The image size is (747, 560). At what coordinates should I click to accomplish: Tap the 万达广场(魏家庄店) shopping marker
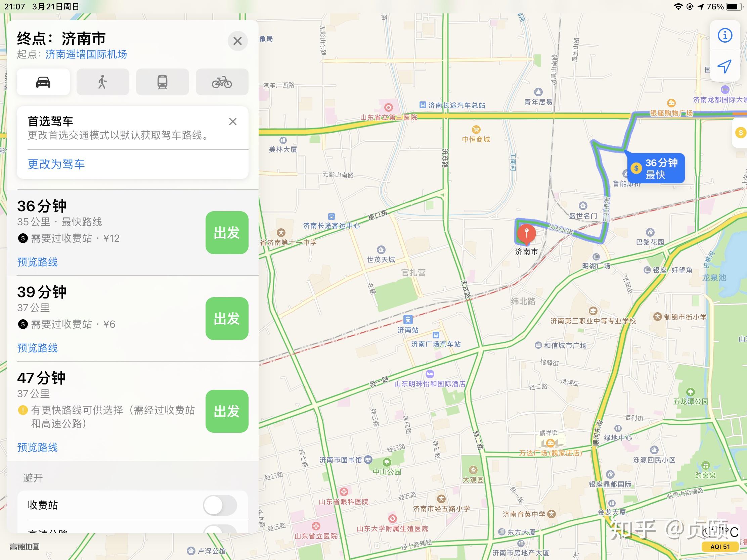551,442
